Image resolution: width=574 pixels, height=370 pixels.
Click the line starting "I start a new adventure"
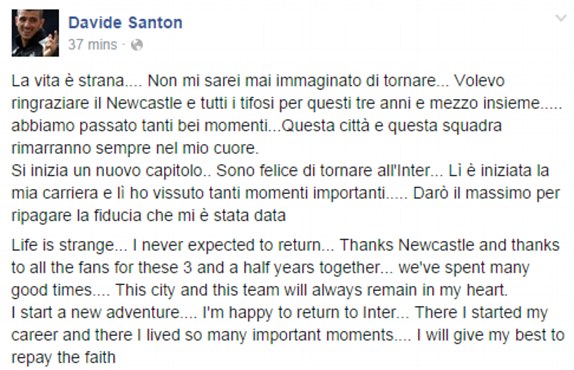click(x=279, y=313)
